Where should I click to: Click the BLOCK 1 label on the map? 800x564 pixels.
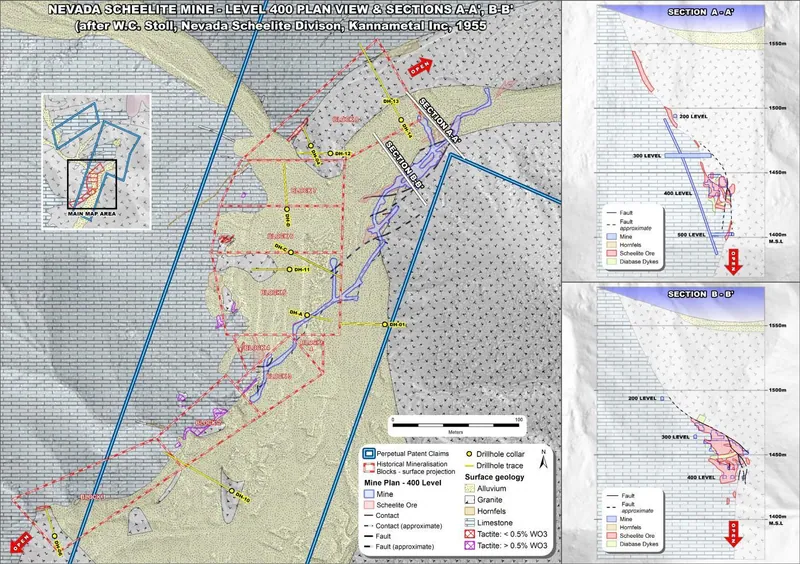point(92,497)
